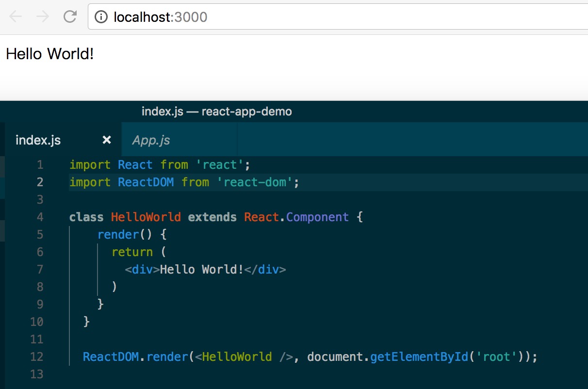Click line number 4 in gutter
588x389 pixels.
tap(40, 217)
